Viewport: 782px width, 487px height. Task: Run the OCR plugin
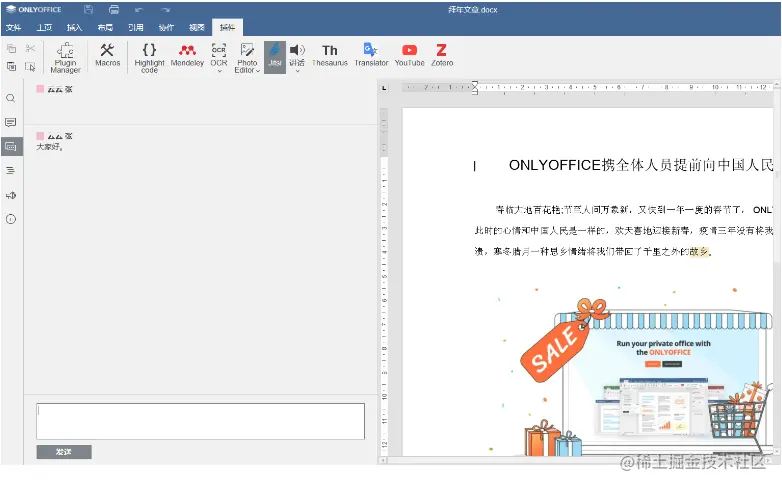click(219, 54)
